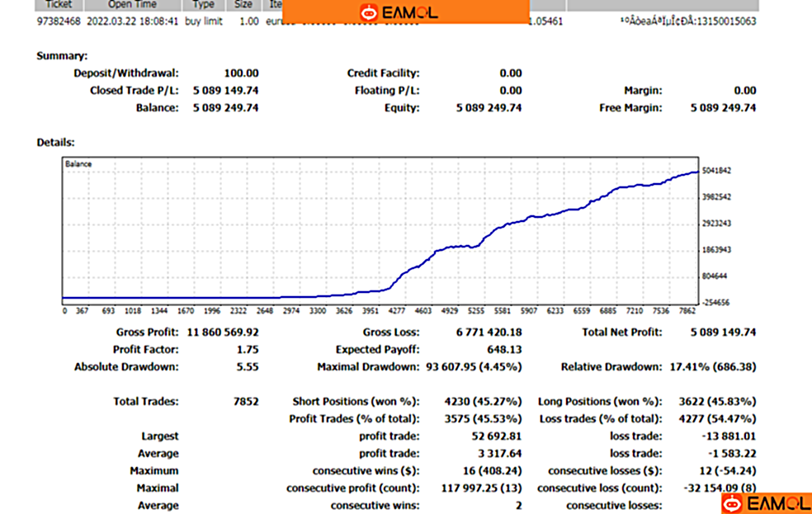
Task: Click the EAMOL logo in the orange banner
Action: tap(399, 12)
